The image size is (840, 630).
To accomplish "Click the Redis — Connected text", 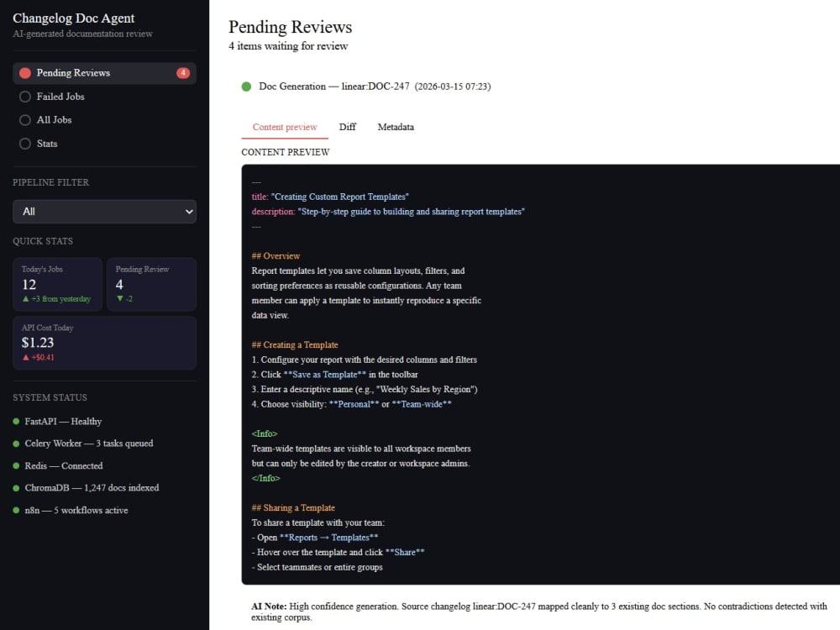I will coord(64,466).
